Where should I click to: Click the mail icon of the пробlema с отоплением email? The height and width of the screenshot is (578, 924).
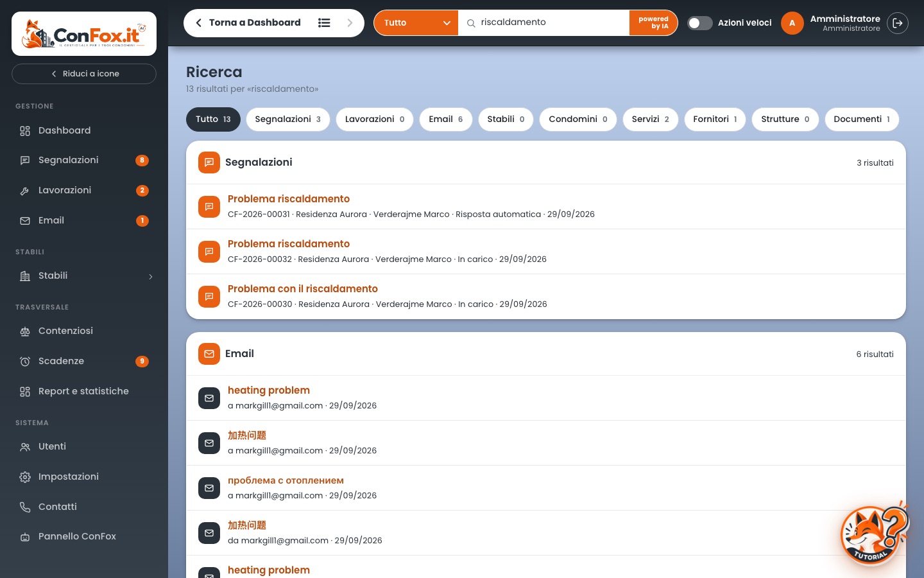209,488
